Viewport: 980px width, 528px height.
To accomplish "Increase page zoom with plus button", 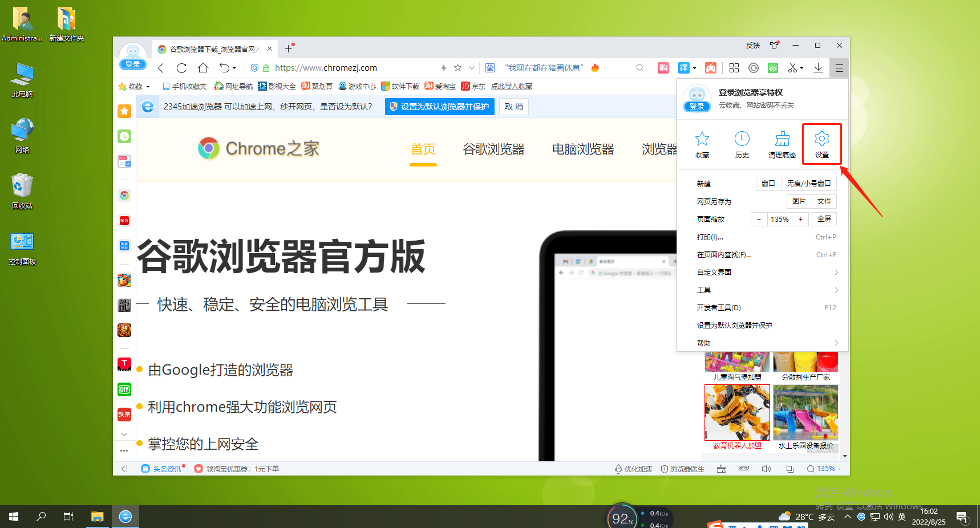I will coord(800,219).
